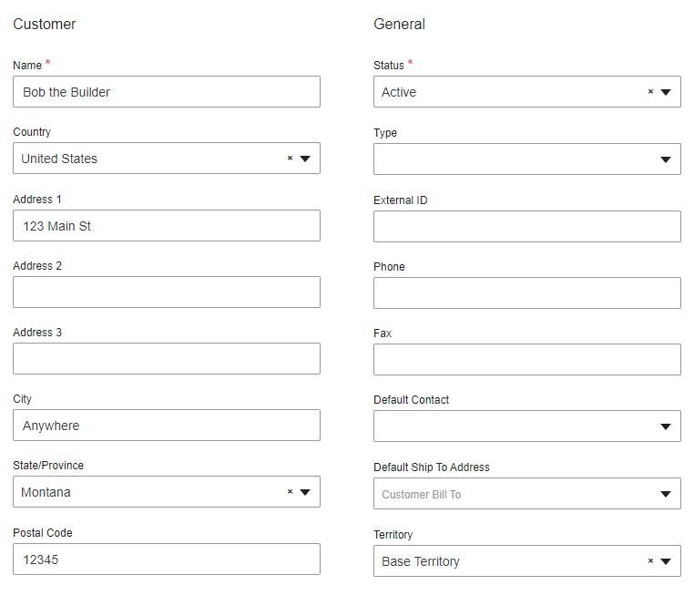
Task: Click the City field showing Anywhere
Action: [x=167, y=426]
